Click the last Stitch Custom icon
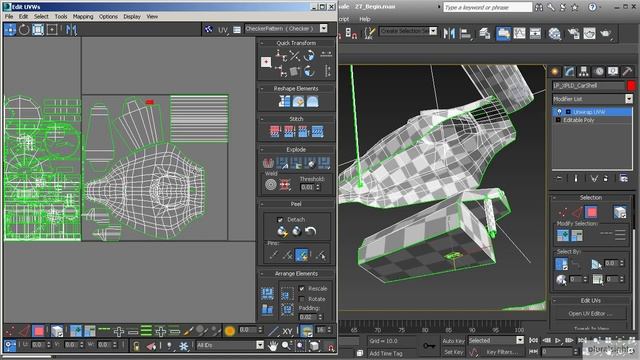The height and width of the screenshot is (360, 640). [318, 131]
